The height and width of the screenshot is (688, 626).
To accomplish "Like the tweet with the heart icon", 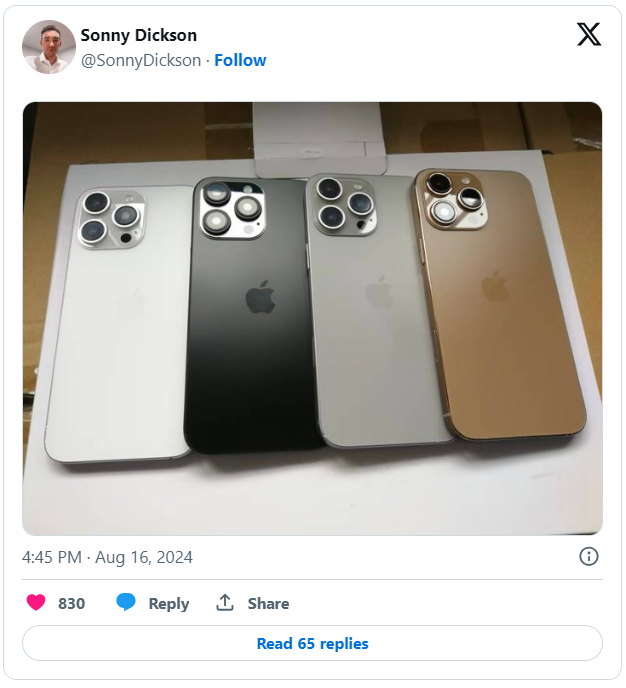I will coord(36,603).
